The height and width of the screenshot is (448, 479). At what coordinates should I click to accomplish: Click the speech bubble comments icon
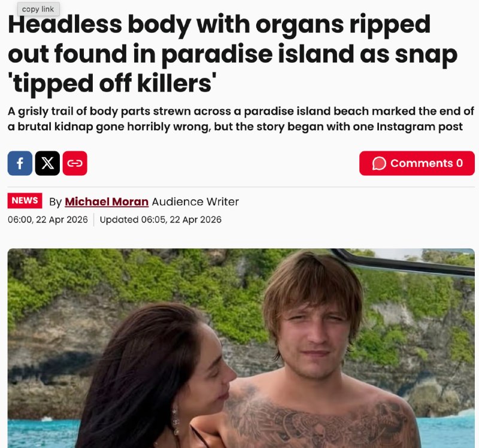coord(379,163)
